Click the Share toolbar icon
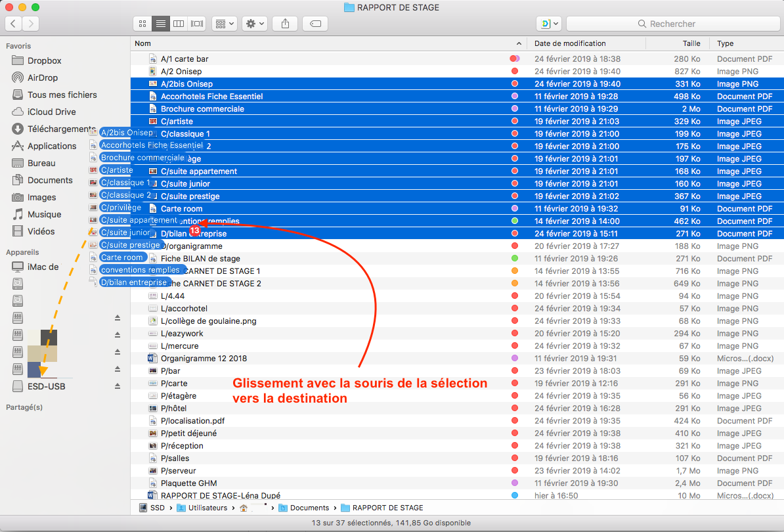The width and height of the screenshot is (784, 532). [285, 24]
